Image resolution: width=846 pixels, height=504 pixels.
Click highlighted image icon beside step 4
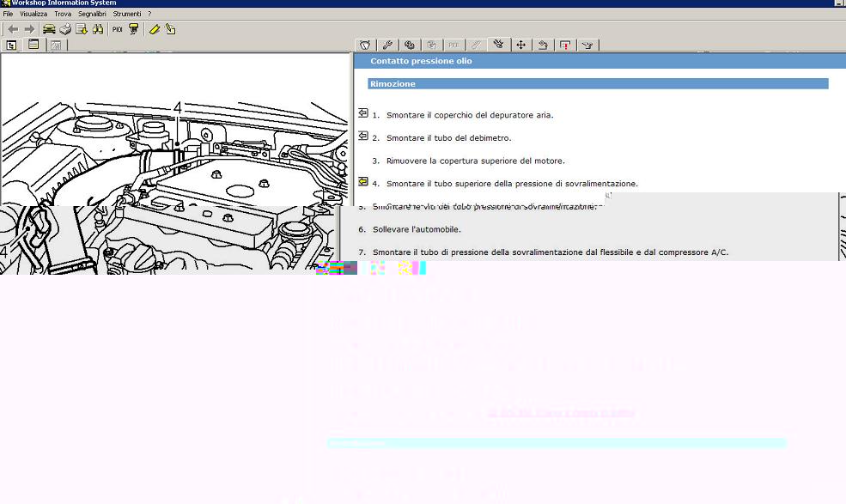click(x=363, y=182)
